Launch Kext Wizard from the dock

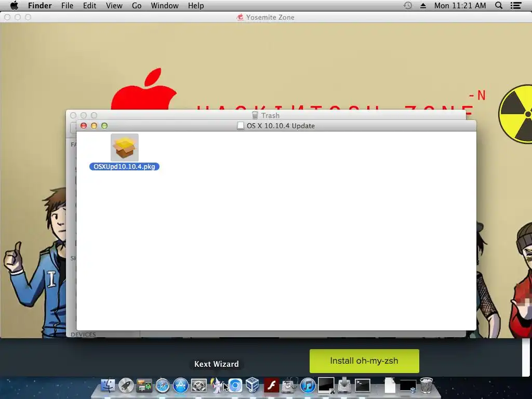click(x=217, y=386)
